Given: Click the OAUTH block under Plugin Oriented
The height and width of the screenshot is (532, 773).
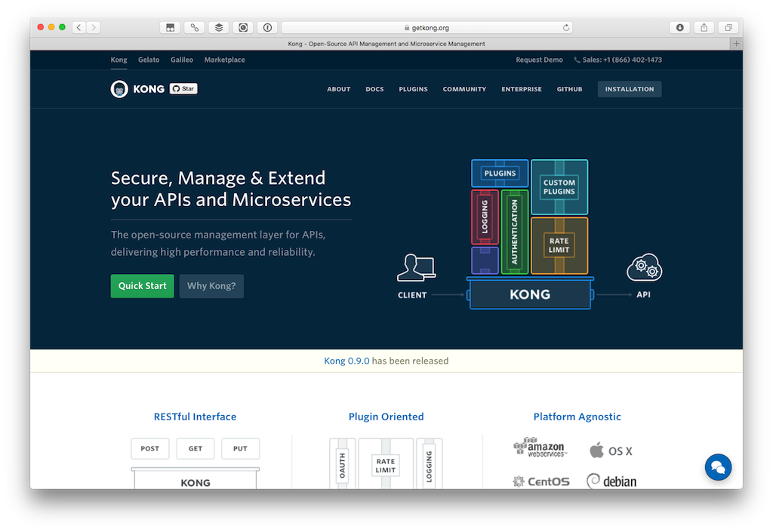Looking at the screenshot, I should click(342, 464).
